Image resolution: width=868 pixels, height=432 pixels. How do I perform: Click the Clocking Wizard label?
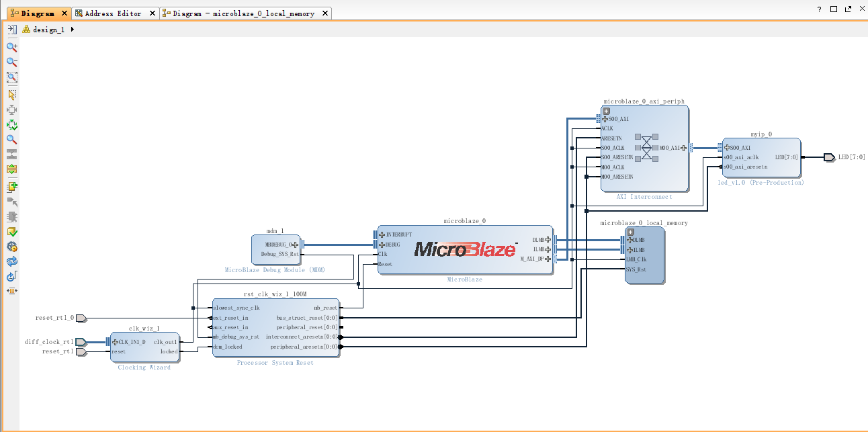click(x=144, y=368)
